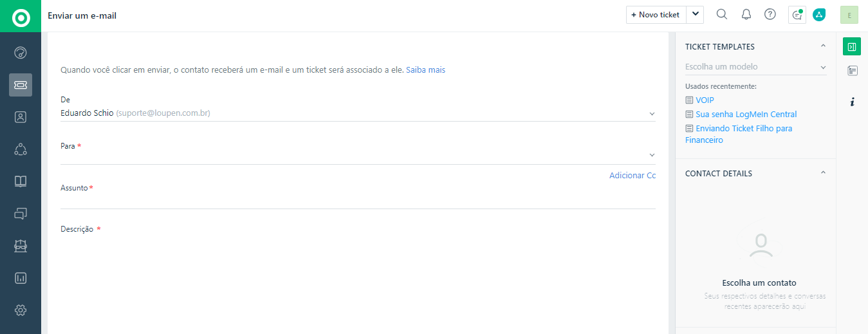Select Sua senha LogMeIn Central template
This screenshot has height=334, width=868.
point(746,115)
